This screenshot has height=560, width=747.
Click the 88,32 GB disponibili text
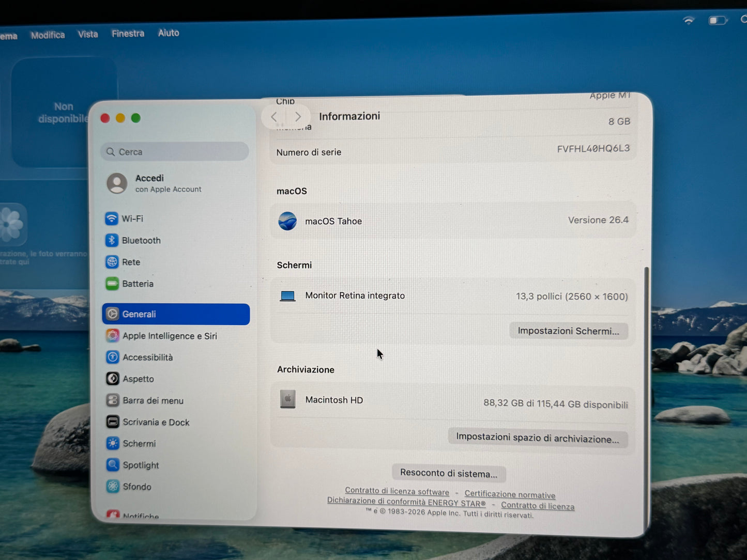[556, 403]
